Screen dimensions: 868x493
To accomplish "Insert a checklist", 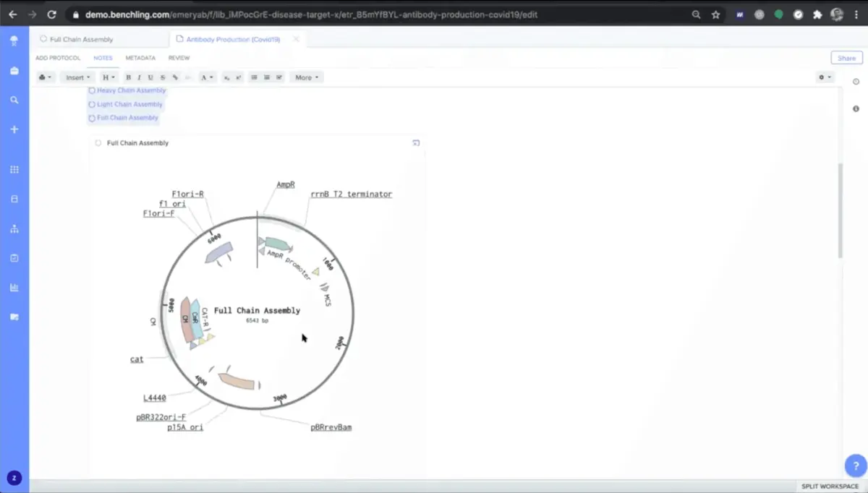I will coord(278,77).
